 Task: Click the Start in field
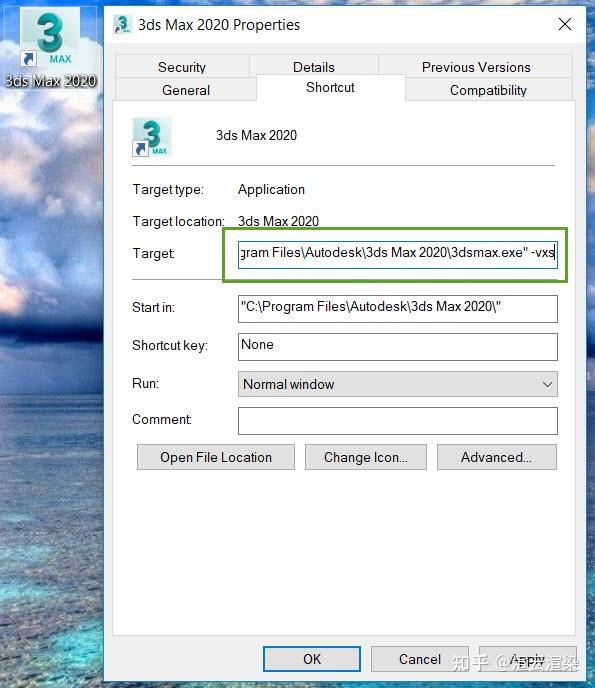point(398,309)
